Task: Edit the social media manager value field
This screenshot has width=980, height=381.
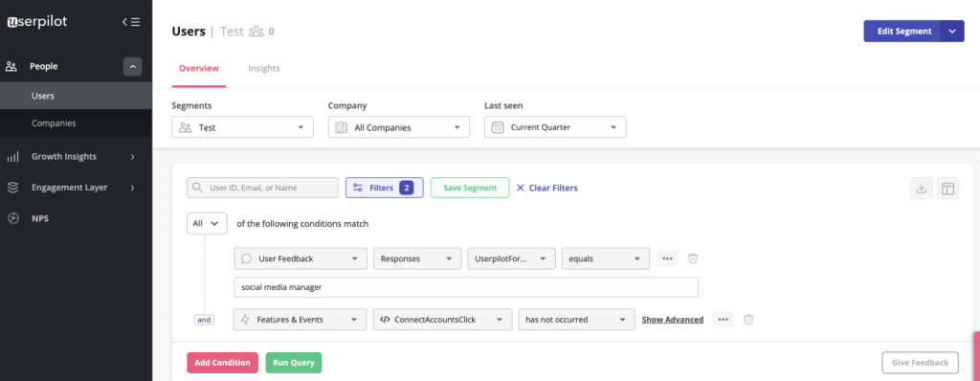Action: click(466, 287)
